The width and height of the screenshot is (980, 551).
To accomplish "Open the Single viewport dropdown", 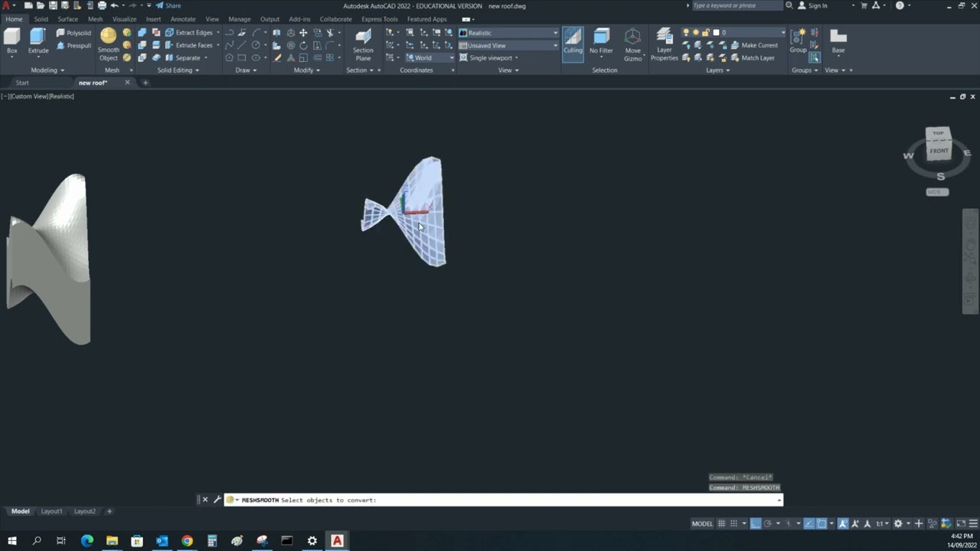I will (489, 57).
